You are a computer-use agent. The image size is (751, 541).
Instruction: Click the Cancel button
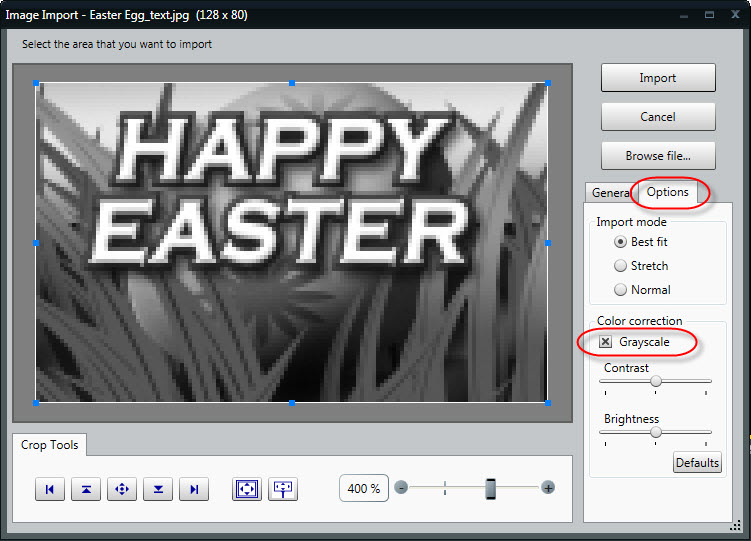tap(658, 117)
